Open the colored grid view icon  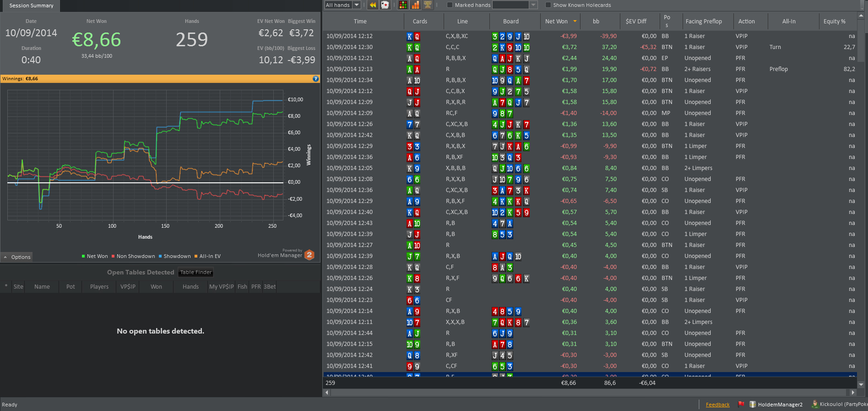tap(403, 5)
